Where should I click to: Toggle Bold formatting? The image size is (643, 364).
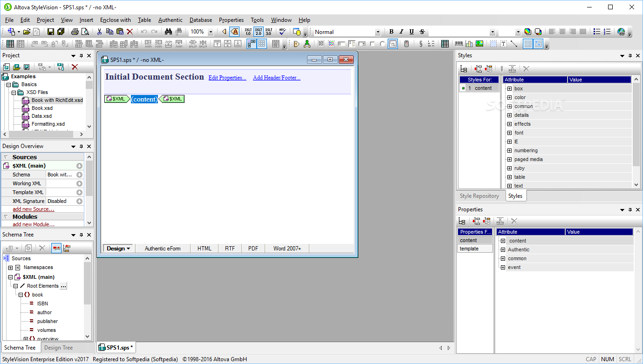pyautogui.click(x=391, y=32)
